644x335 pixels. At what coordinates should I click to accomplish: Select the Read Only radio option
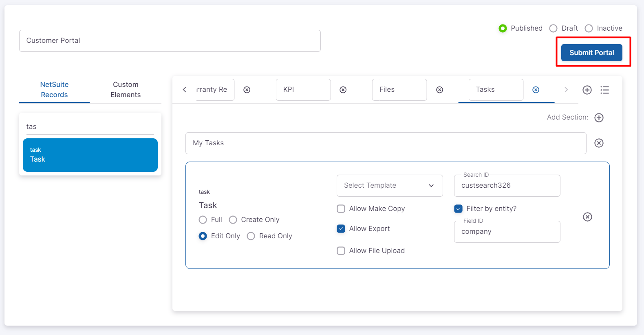[251, 236]
